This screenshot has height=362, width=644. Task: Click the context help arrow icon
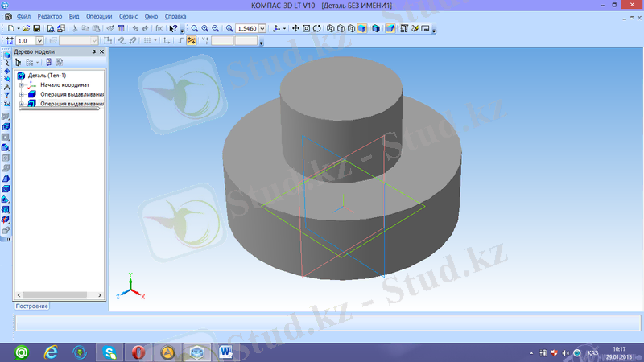pyautogui.click(x=173, y=28)
